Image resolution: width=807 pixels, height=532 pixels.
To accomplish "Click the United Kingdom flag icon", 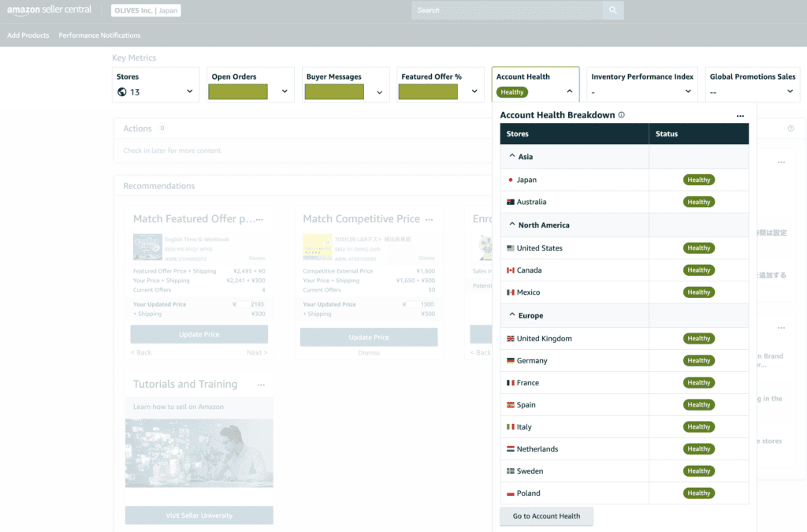I will (x=511, y=339).
